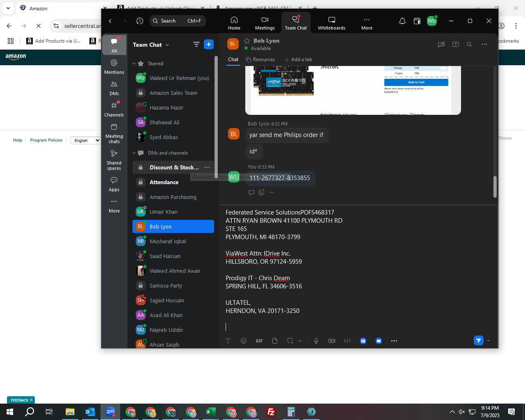525x420 pixels.
Task: Open the emoji picker in composer
Action: point(244,341)
